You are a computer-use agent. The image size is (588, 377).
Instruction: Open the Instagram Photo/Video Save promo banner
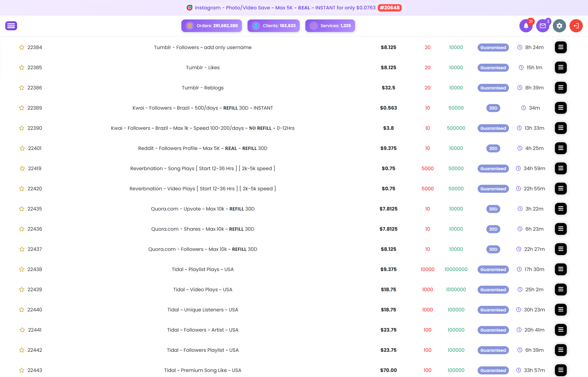tap(285, 8)
